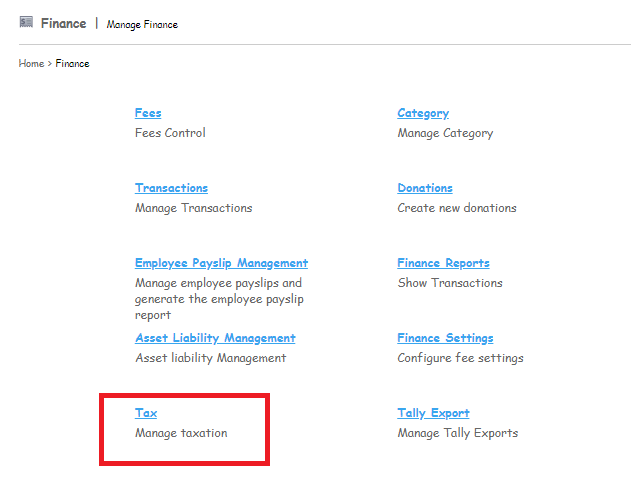Click the "Fees Control" description text
The height and width of the screenshot is (491, 631).
170,133
